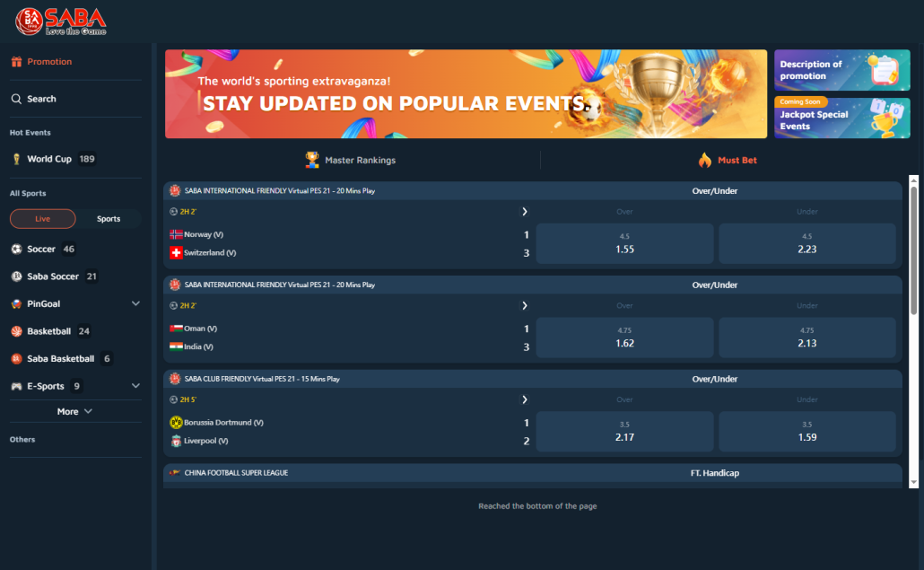Screen dimensions: 924x570
Task: Click the Oman flag icon
Action: (x=176, y=329)
